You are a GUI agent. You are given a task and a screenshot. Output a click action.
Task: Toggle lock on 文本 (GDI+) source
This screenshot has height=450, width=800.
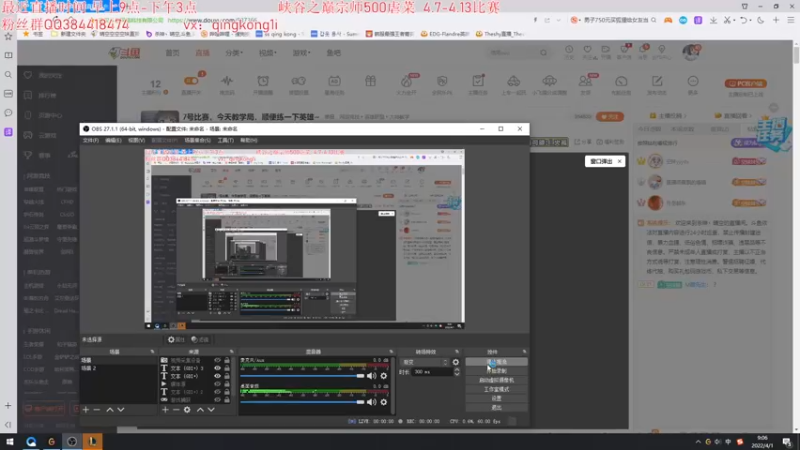point(227,376)
